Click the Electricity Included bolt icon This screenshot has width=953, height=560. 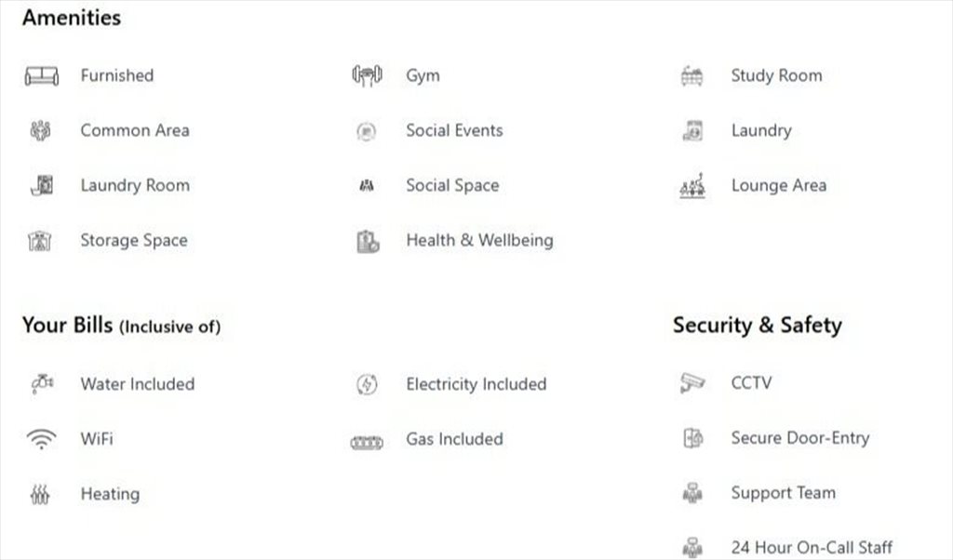(367, 384)
